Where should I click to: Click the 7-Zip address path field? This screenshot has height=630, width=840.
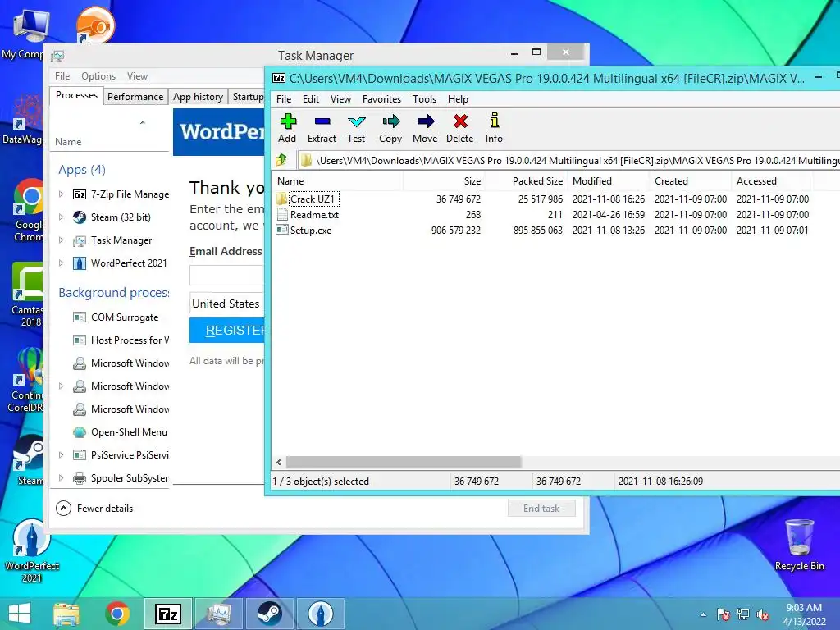pyautogui.click(x=569, y=160)
